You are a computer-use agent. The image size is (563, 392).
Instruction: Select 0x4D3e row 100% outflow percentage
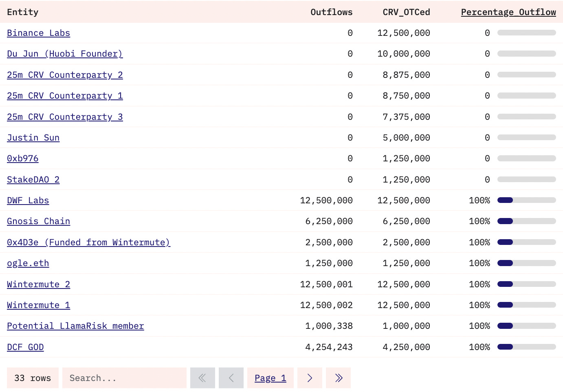pos(479,242)
